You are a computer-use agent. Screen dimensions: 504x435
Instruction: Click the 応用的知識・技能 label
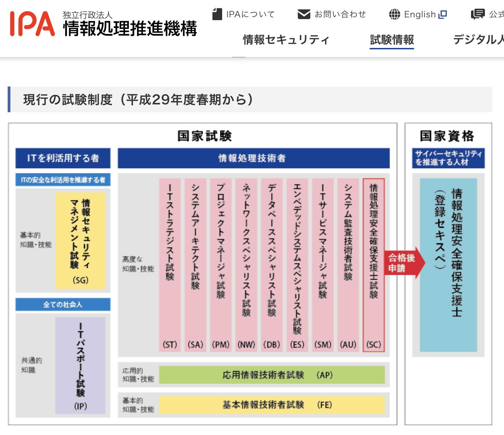coord(138,375)
